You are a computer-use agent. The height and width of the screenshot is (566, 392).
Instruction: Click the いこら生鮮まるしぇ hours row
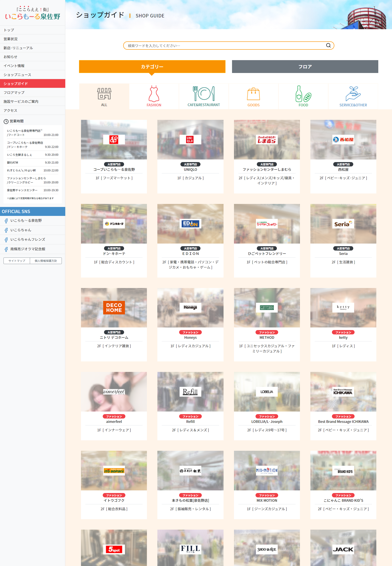pos(33,155)
